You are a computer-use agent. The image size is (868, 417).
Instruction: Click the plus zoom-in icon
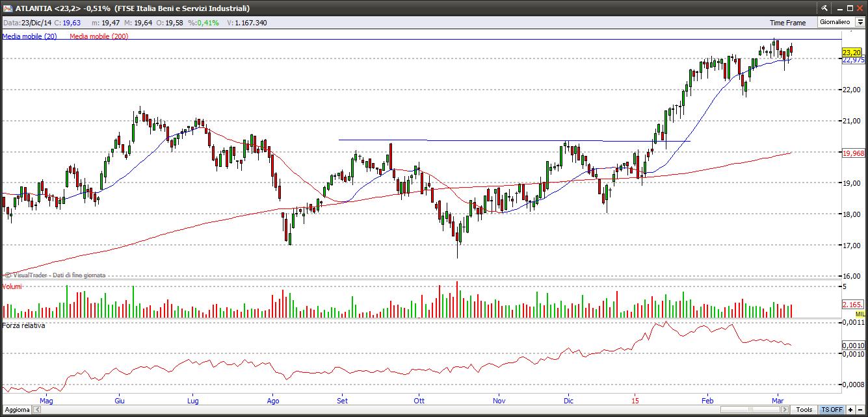point(850,410)
